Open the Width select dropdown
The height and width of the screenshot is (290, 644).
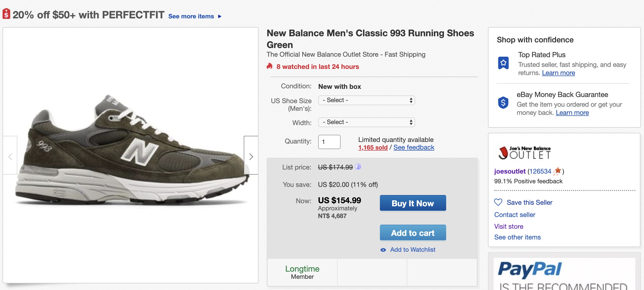tap(366, 122)
